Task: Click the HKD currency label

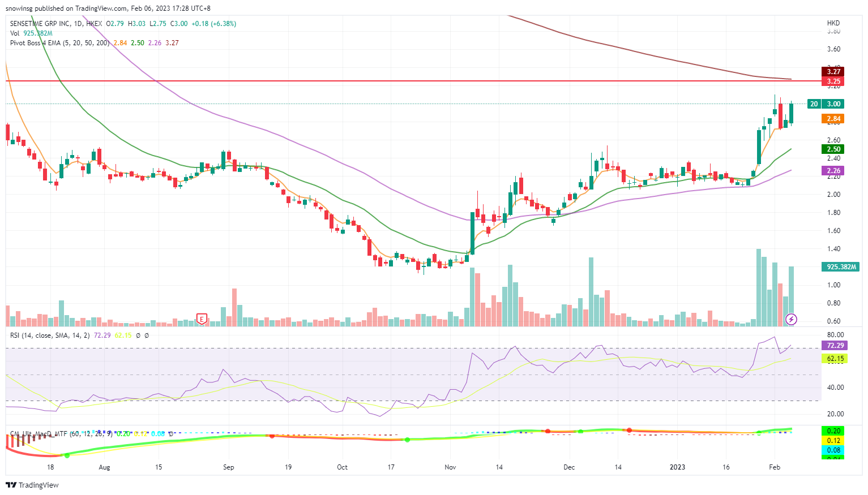Action: (833, 23)
